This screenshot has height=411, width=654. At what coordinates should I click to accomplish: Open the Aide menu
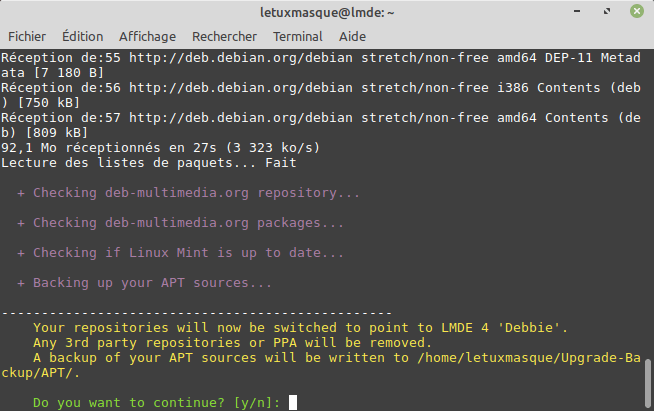point(352,35)
